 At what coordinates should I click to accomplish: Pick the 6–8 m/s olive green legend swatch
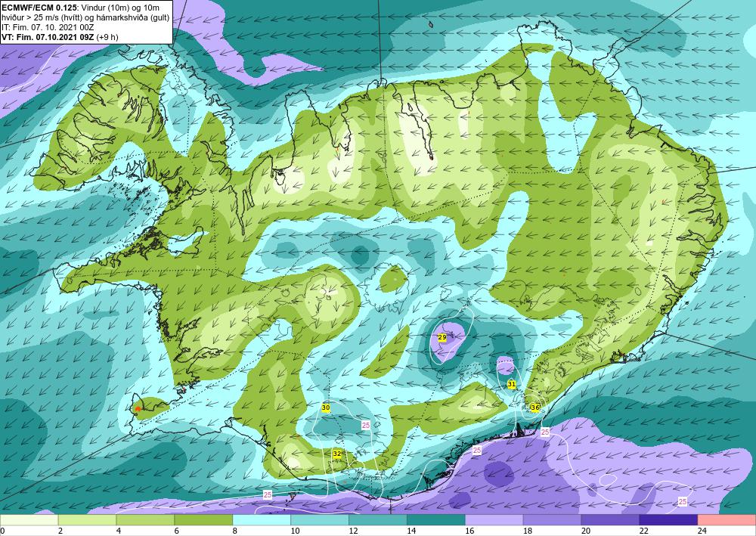pyautogui.click(x=203, y=520)
